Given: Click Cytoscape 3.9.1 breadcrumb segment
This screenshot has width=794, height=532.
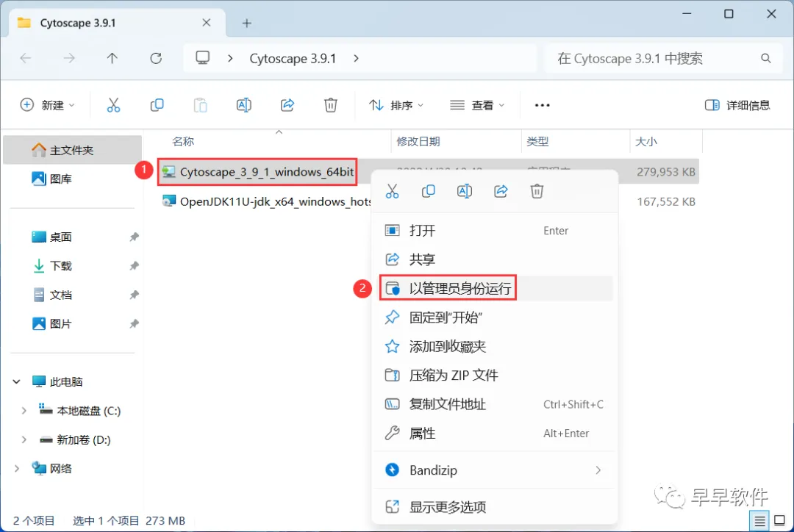Looking at the screenshot, I should 293,58.
